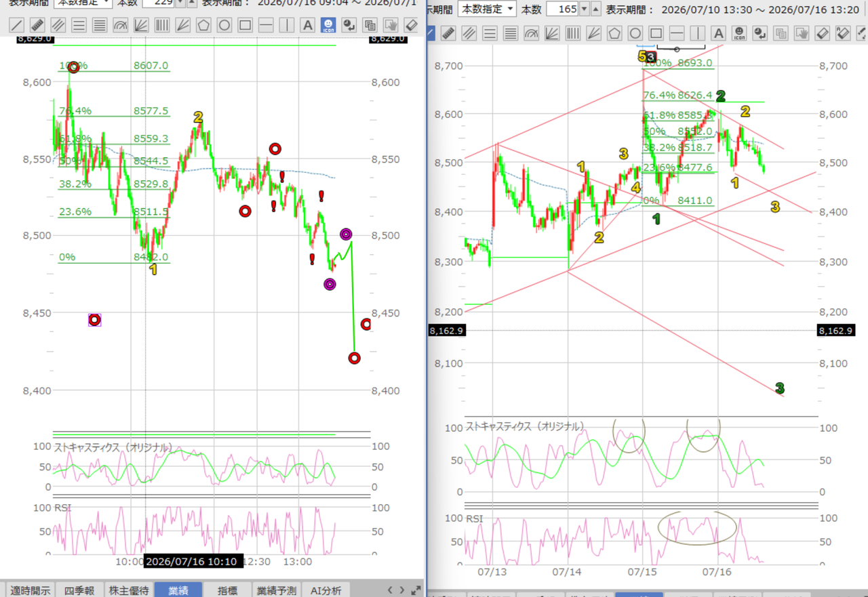Increase the bar count in left chart

coord(192,3)
